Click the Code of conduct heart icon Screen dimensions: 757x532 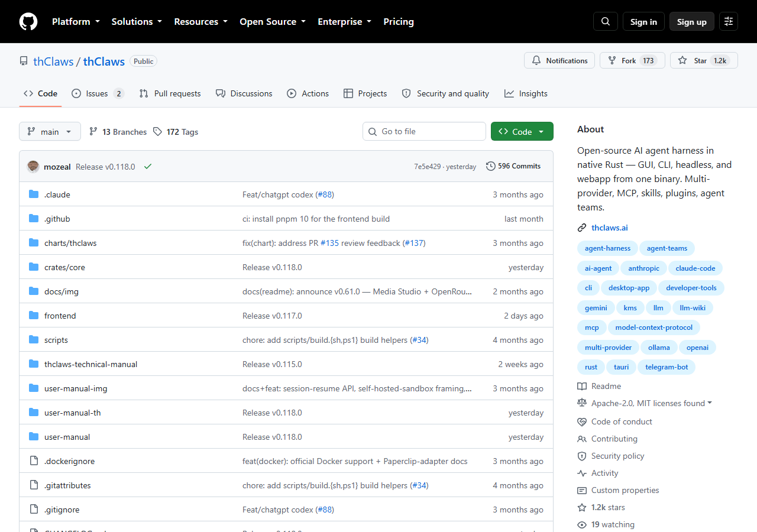(x=582, y=421)
